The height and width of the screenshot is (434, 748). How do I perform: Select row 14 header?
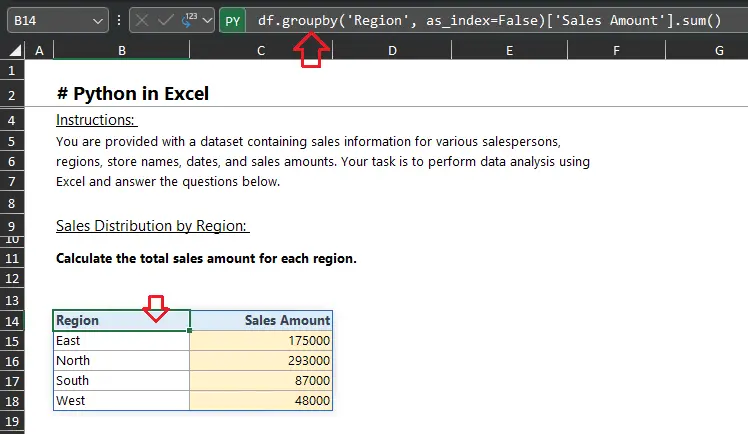12,321
